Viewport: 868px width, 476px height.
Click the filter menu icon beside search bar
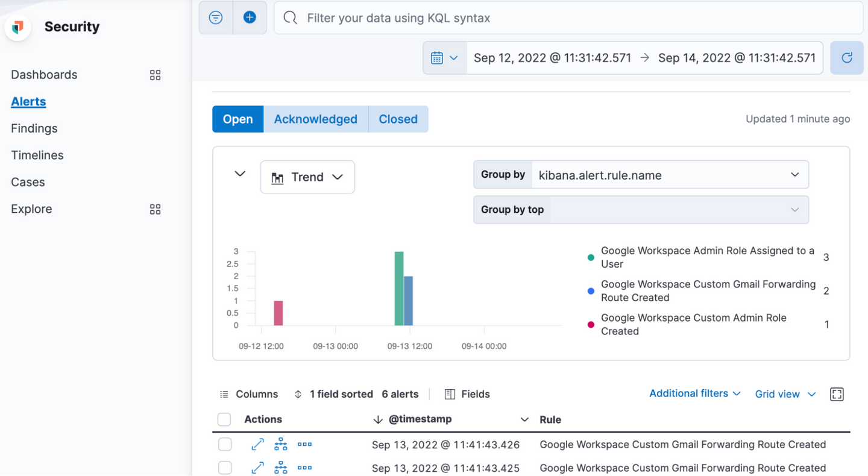tap(216, 18)
